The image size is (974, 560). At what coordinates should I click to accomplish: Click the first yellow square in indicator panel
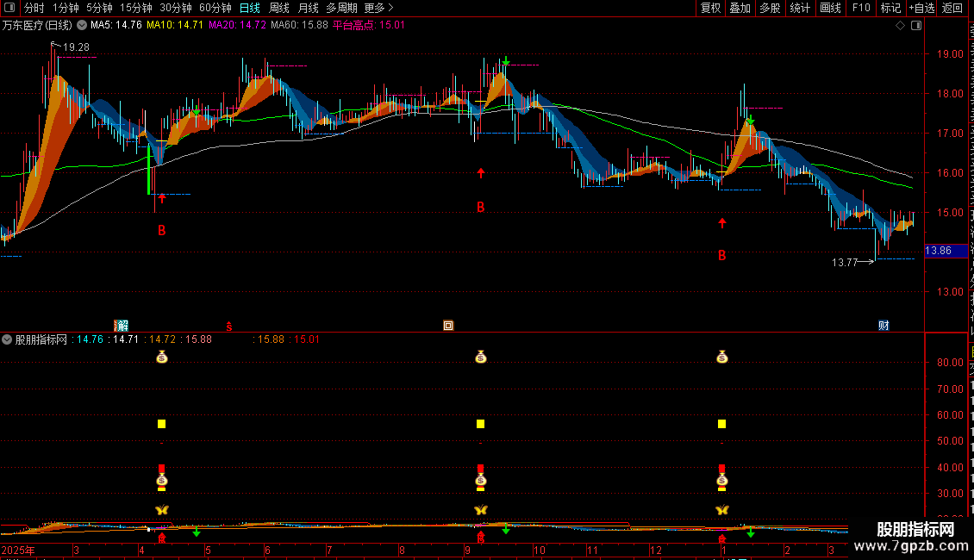point(161,424)
